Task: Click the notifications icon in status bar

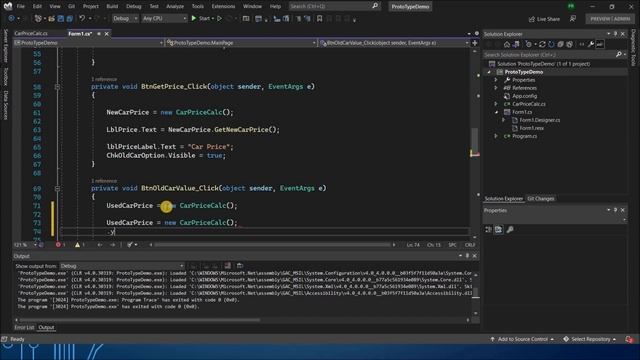Action: [629, 339]
